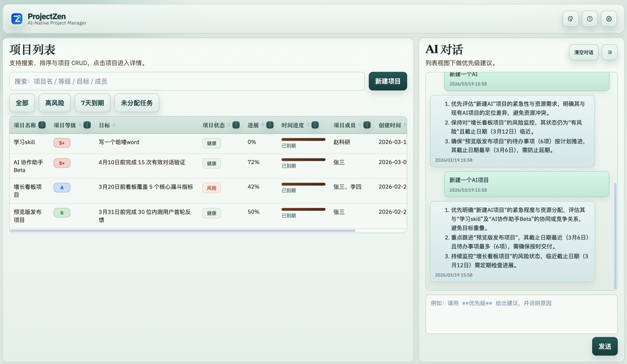Click the A level badge
627x364 pixels.
pyautogui.click(x=62, y=188)
